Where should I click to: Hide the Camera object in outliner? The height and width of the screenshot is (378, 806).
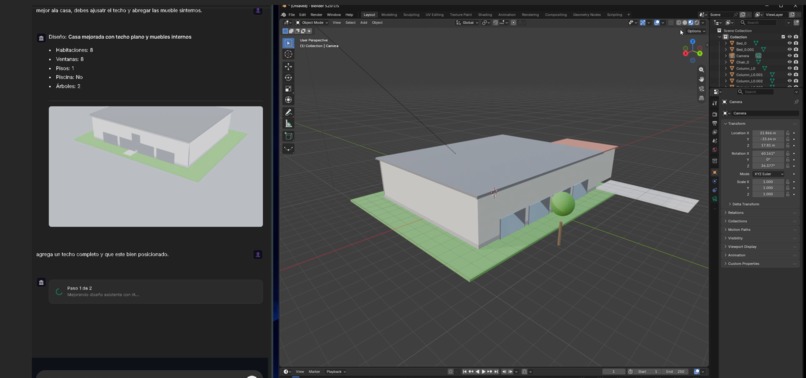[790, 56]
